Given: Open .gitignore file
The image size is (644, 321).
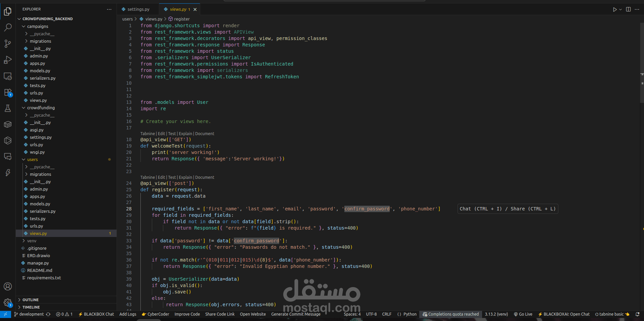Looking at the screenshot, I should [66, 248].
